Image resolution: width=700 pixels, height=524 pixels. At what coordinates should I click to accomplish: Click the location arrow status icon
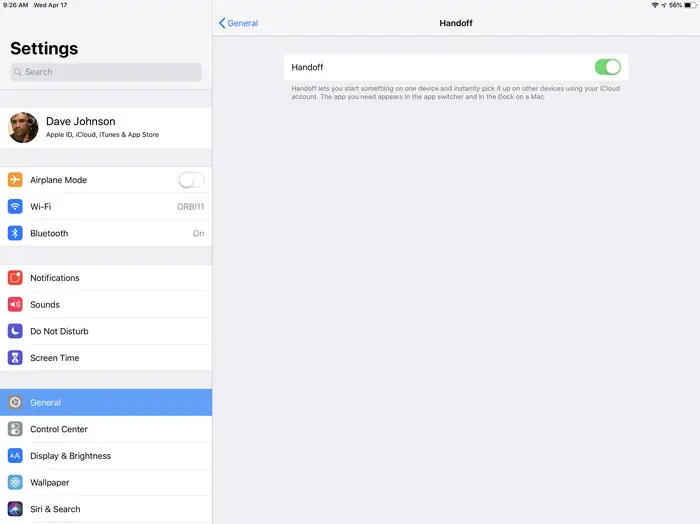(x=664, y=5)
